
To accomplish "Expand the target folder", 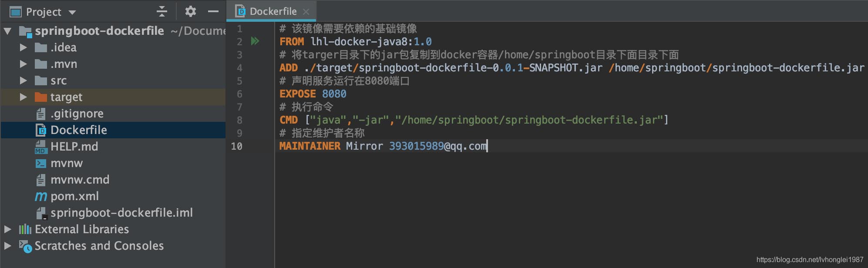I will pos(24,97).
